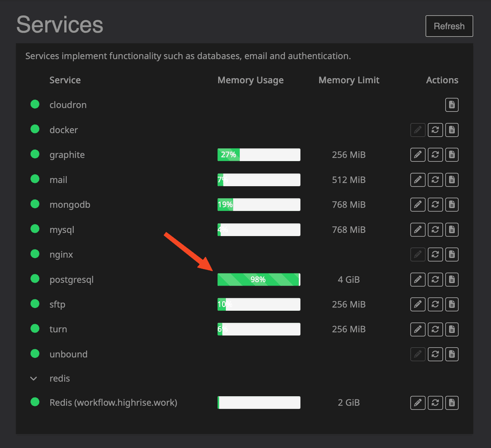491x448 pixels.
Task: Collapse the redis section chevron
Action: (x=34, y=378)
